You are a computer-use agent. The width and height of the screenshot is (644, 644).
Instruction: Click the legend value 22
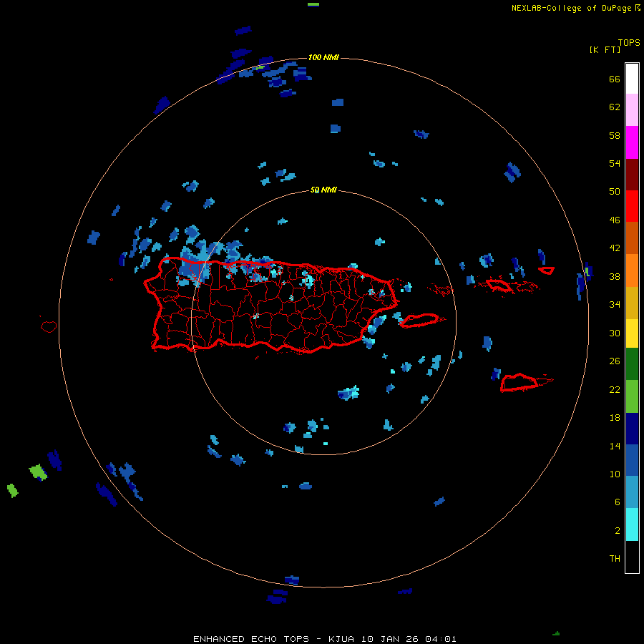pos(615,390)
